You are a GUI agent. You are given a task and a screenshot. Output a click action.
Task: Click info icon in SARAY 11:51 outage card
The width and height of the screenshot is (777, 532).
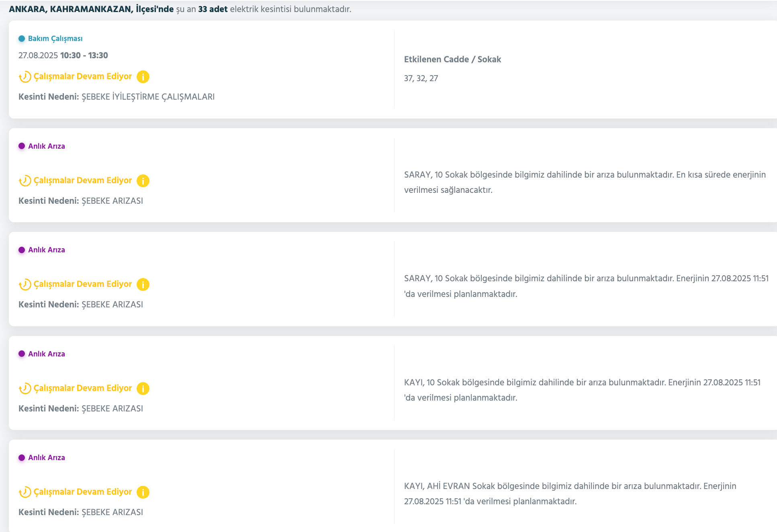click(143, 284)
